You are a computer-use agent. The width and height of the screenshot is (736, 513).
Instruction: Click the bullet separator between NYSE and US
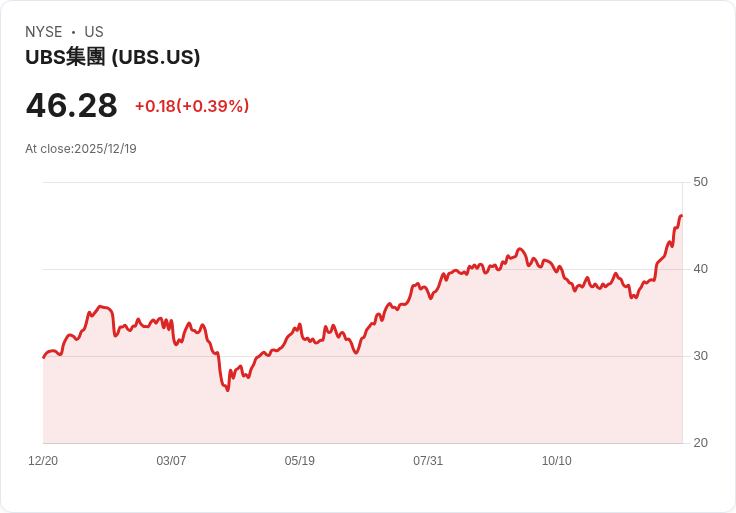(73, 32)
